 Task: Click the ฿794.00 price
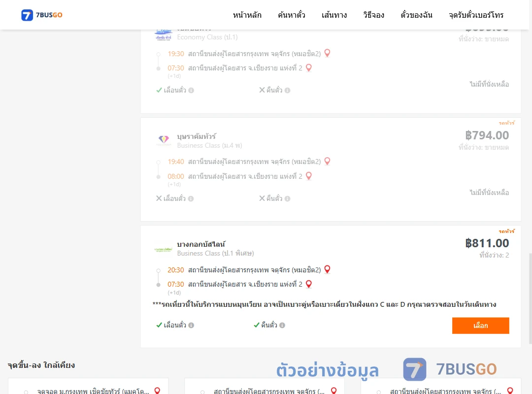click(487, 135)
